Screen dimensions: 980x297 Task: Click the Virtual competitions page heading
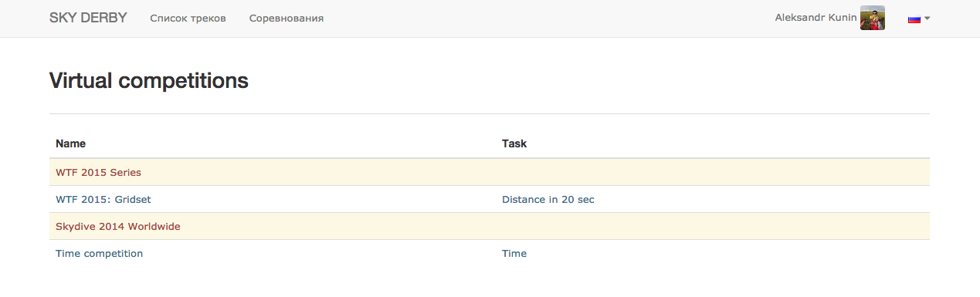[x=149, y=80]
